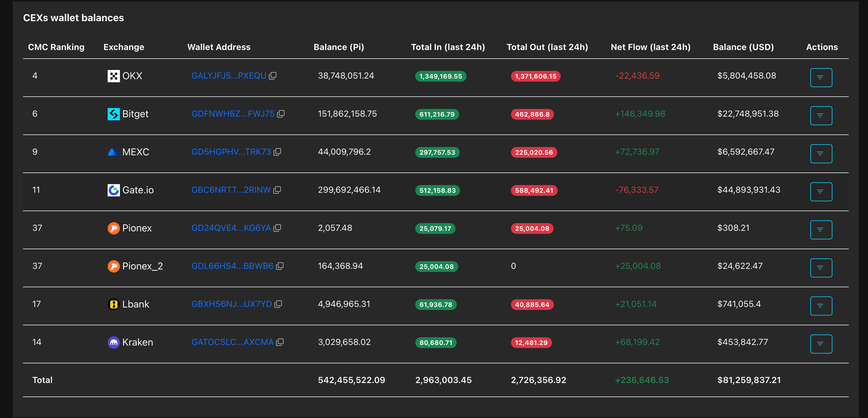Open OKX wallet address GALYJFJ5...PXEQU link

point(229,76)
